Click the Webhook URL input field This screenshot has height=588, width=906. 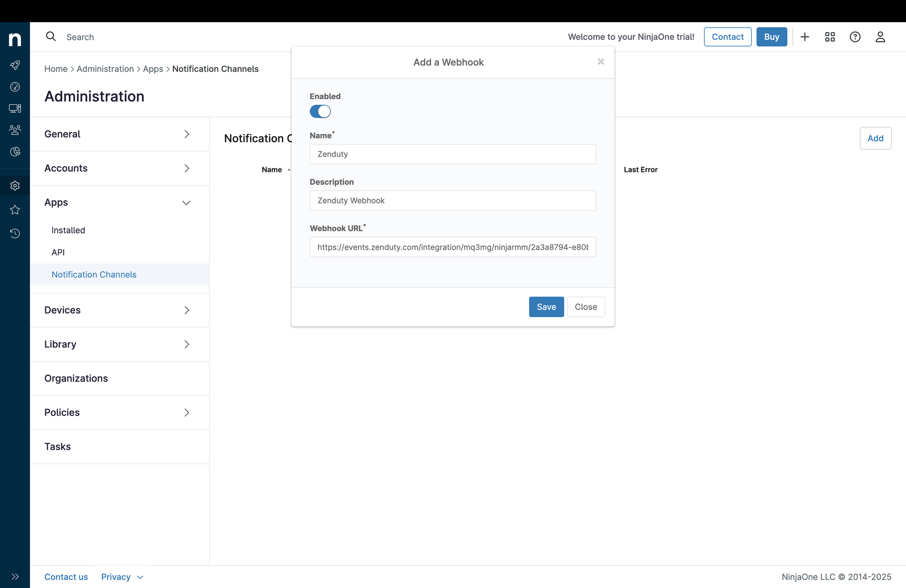click(452, 247)
